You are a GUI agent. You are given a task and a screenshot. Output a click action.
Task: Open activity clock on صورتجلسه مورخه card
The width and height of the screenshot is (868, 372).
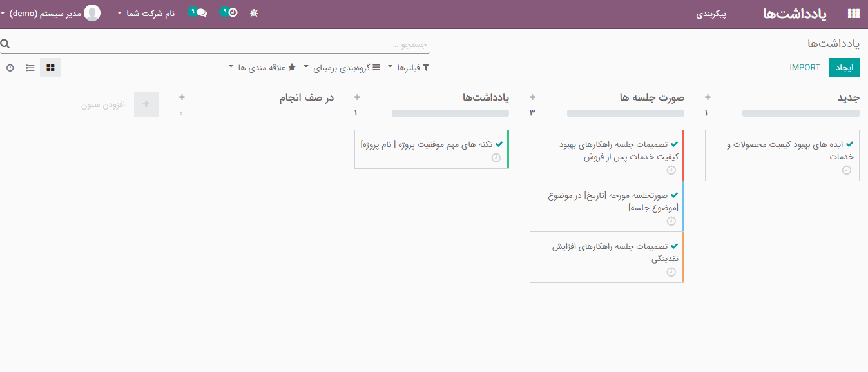pyautogui.click(x=671, y=221)
